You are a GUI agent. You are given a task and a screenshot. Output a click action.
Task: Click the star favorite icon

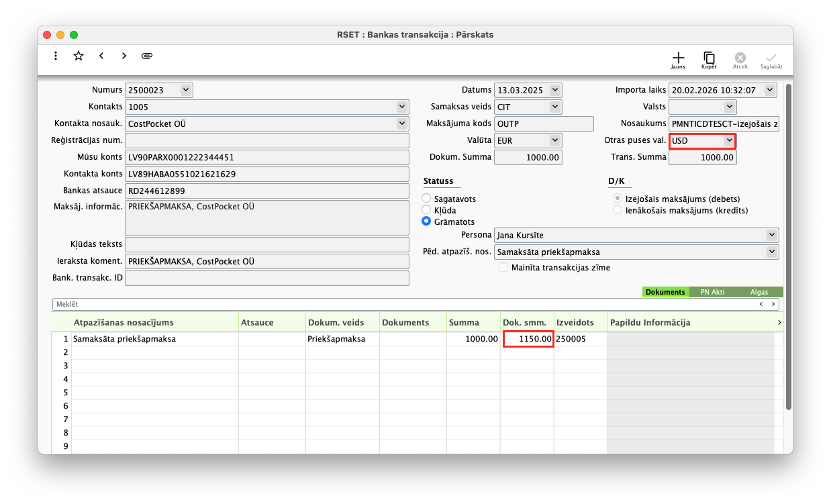coord(79,56)
